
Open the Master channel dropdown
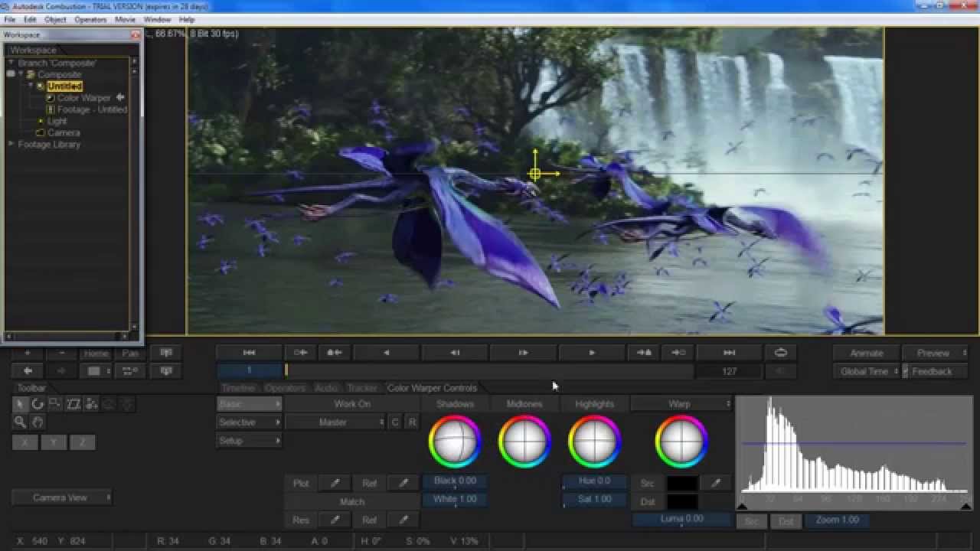coord(336,422)
